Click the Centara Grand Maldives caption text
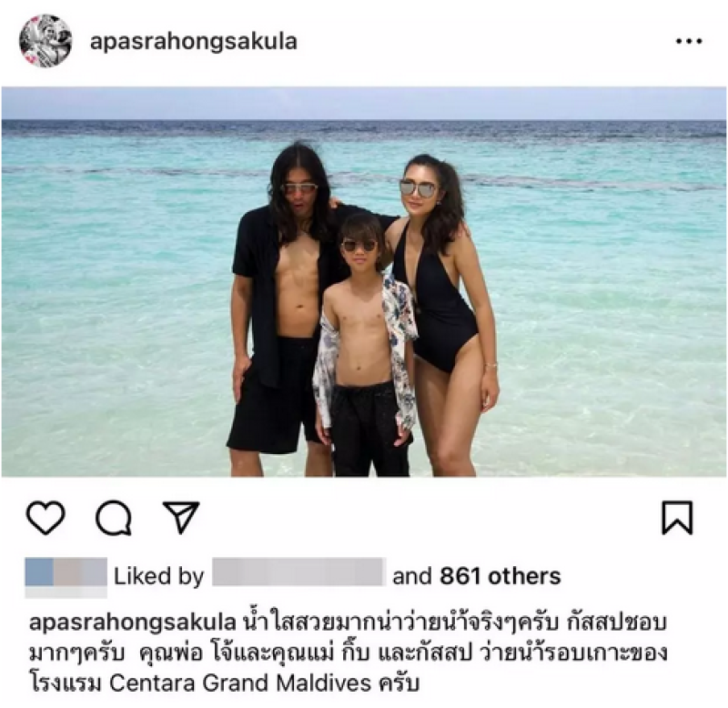The image size is (728, 708). (x=240, y=683)
